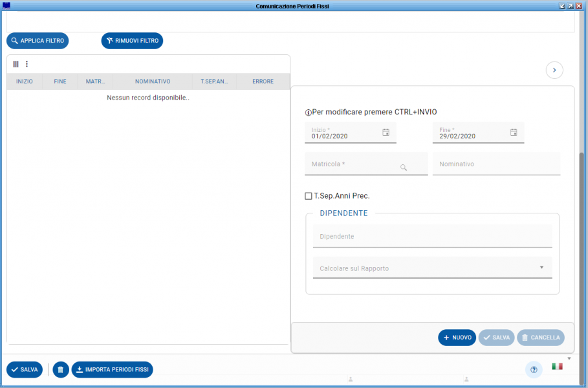Image resolution: width=588 pixels, height=388 pixels.
Task: Focus the Fine date field
Action: tap(478, 133)
